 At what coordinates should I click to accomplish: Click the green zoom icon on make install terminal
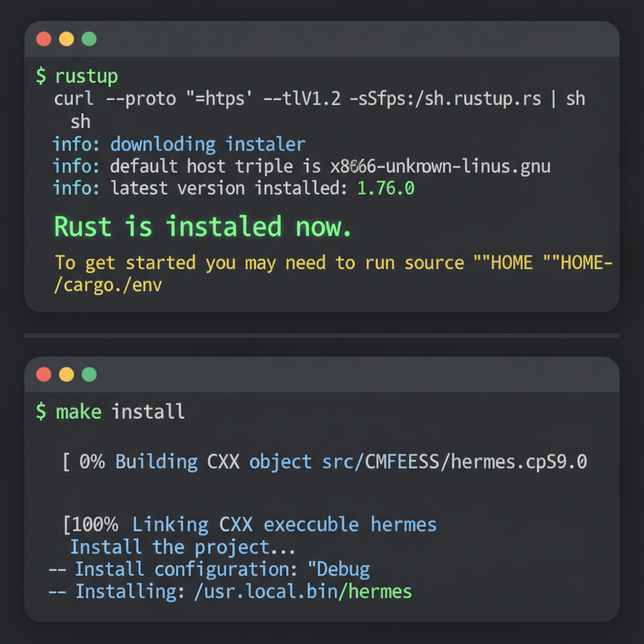[x=89, y=374]
